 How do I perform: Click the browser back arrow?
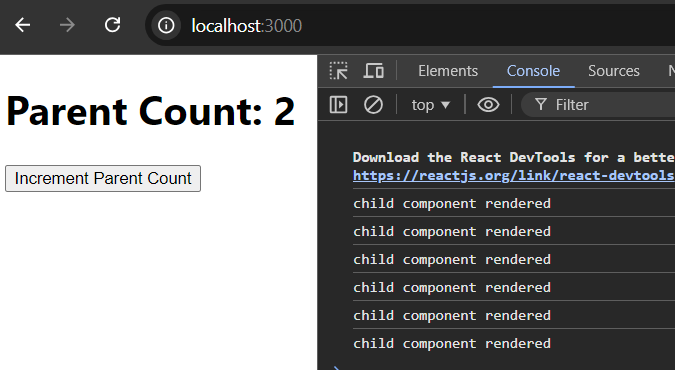22,25
